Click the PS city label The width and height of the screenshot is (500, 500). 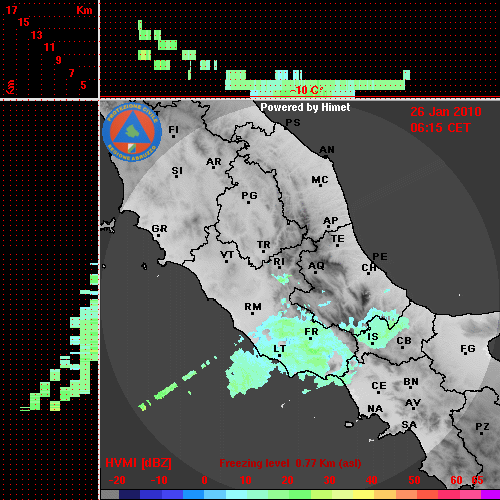tap(293, 123)
